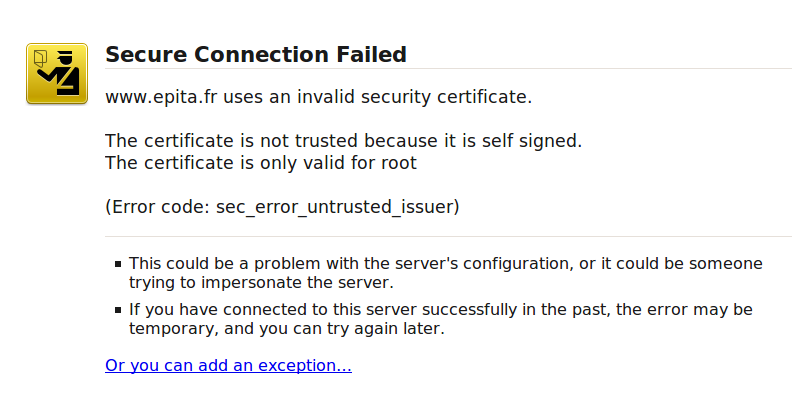Click the 'only valid for root' line
This screenshot has width=792, height=405.
(x=261, y=163)
